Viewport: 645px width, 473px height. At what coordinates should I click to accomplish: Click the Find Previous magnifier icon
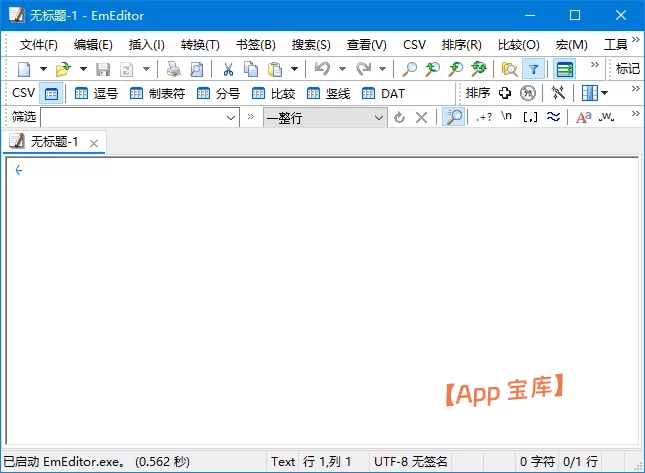[x=432, y=69]
